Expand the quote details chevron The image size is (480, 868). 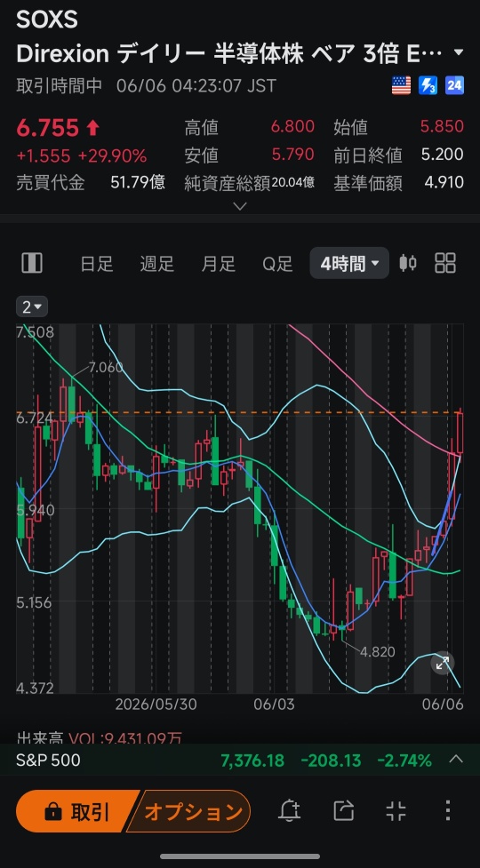(x=240, y=206)
